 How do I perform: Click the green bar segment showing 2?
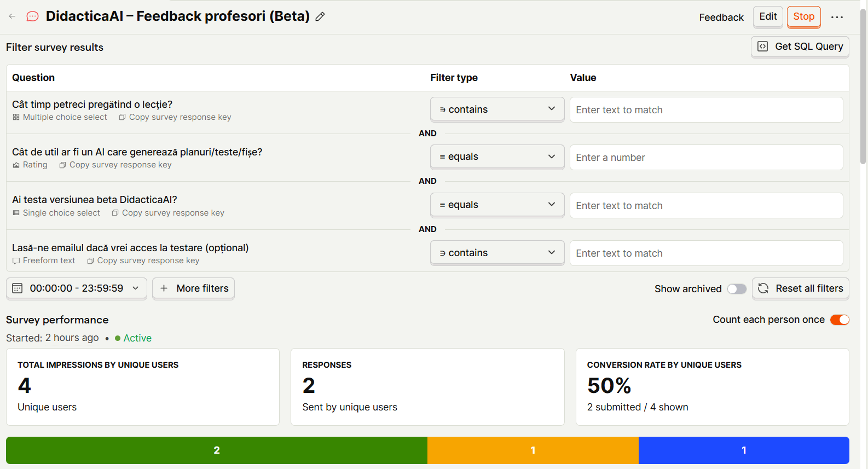(217, 450)
